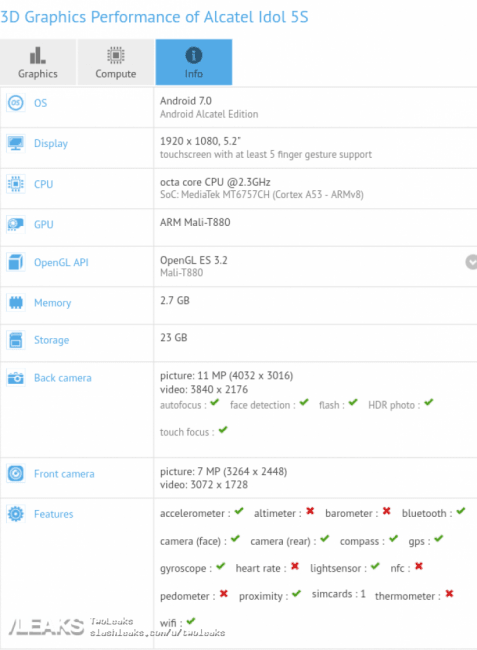Click the Back camera label

point(63,378)
